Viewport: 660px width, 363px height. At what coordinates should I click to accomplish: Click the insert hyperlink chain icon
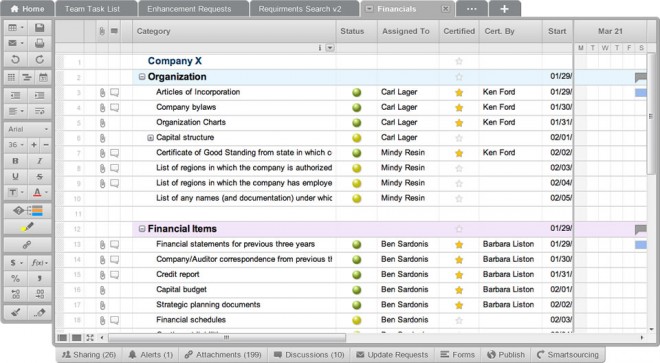click(27, 245)
